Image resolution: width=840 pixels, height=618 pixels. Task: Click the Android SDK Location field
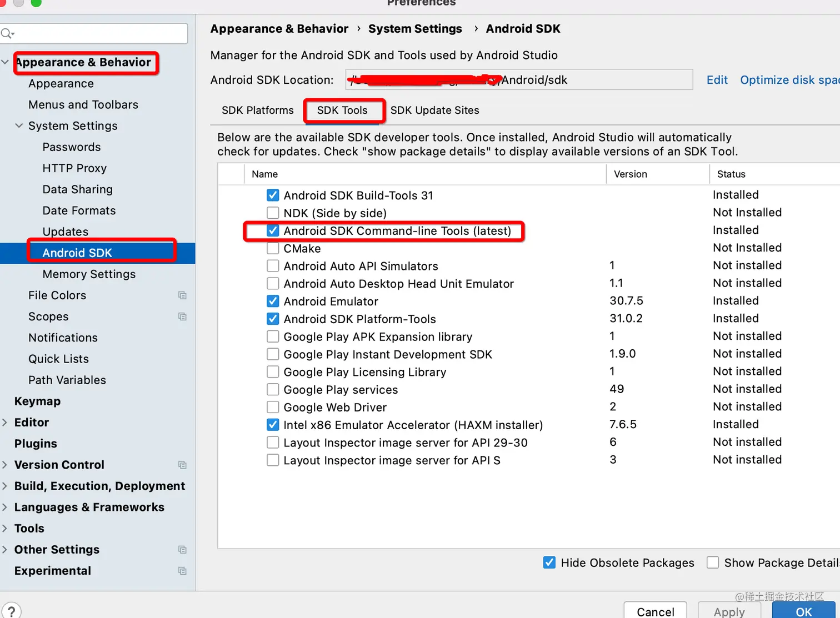(x=519, y=80)
